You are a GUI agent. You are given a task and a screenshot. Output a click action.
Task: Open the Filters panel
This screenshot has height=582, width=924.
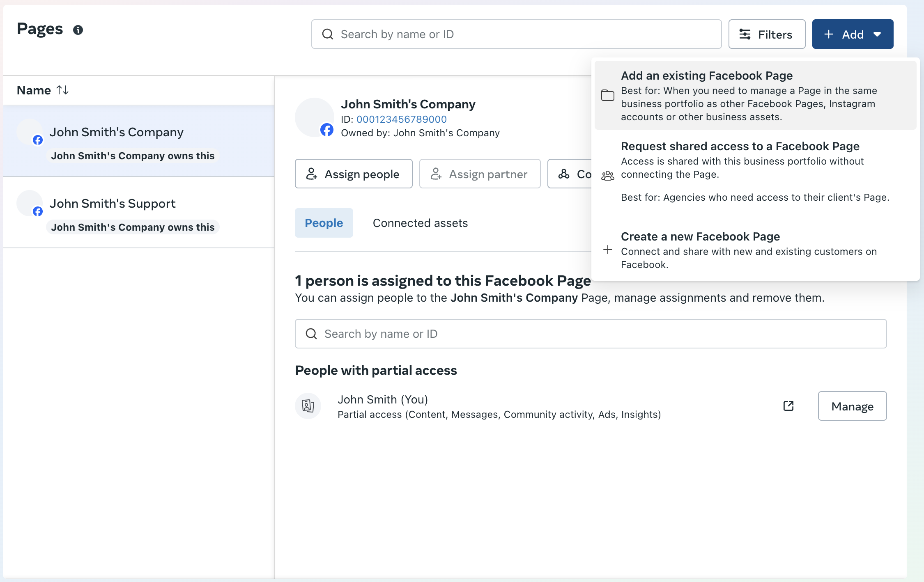coord(766,34)
